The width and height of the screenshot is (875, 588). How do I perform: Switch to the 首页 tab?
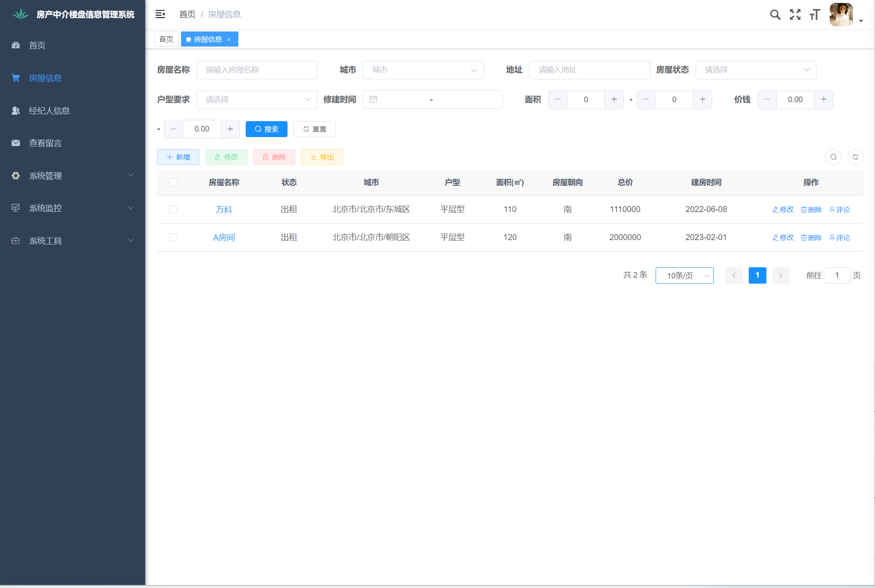[166, 39]
